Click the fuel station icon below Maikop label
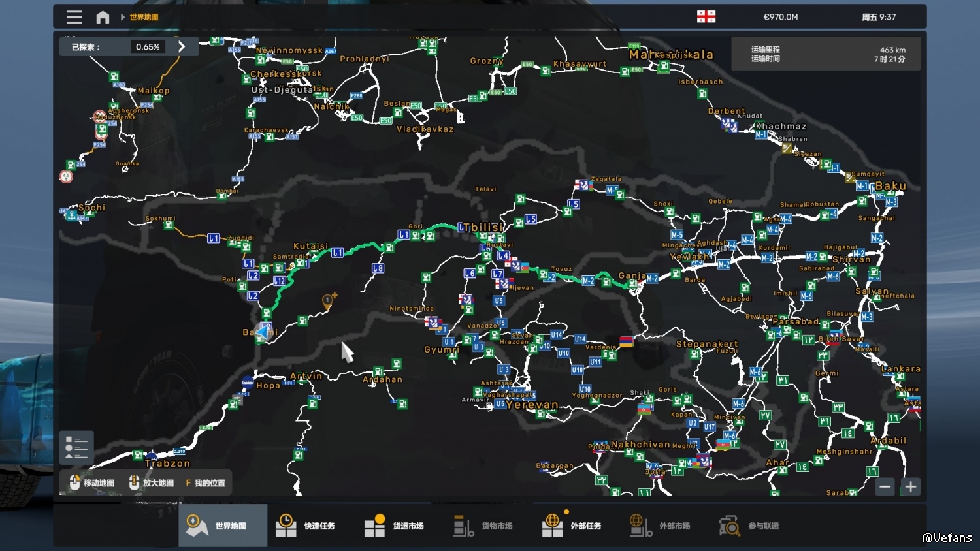 point(156,98)
